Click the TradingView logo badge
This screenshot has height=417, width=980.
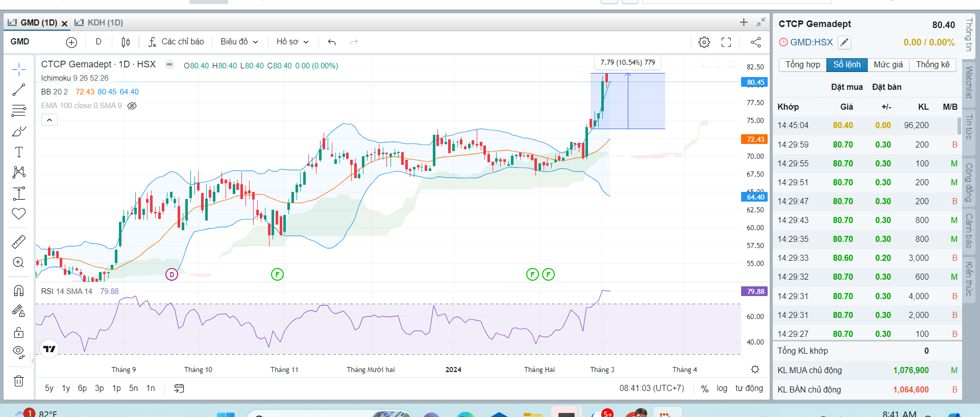pos(50,349)
